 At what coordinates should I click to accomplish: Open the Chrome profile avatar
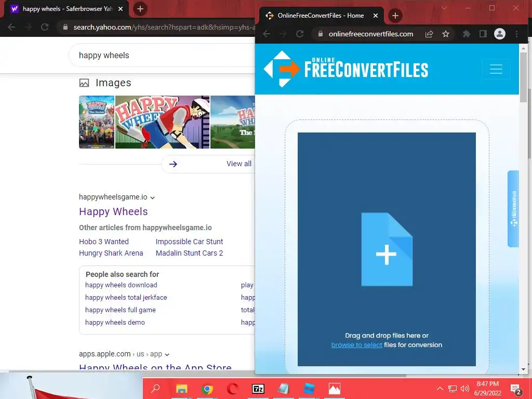tap(499, 34)
